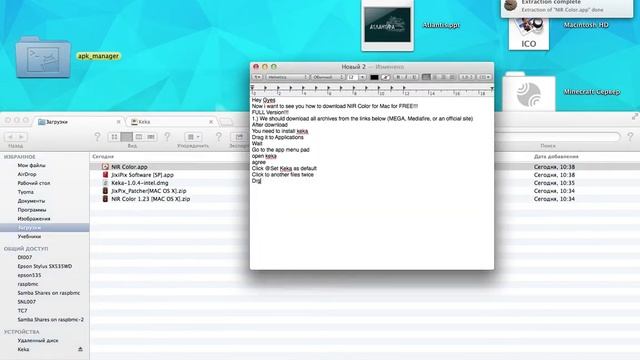Open the Minecraft Сервер desktop icon
Screen dimensions: 640x360
(x=529, y=92)
